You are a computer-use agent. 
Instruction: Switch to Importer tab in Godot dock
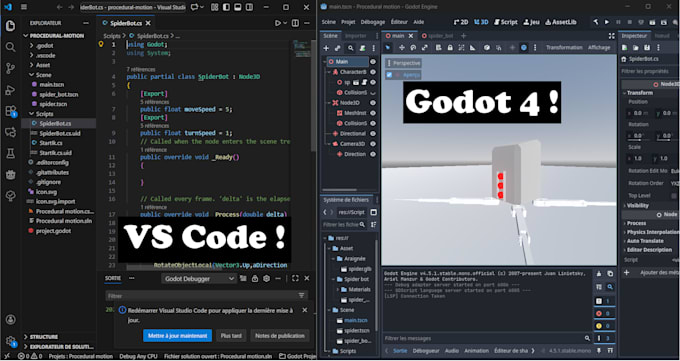(x=356, y=36)
